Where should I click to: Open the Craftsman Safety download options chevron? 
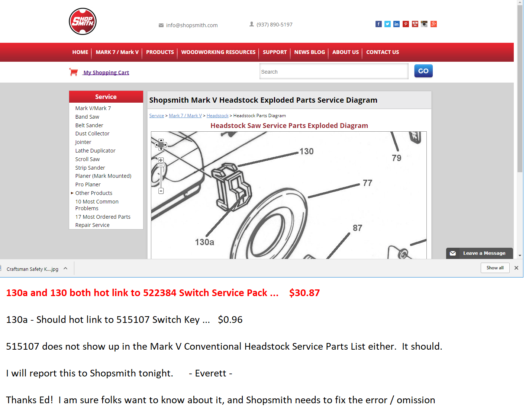click(65, 268)
